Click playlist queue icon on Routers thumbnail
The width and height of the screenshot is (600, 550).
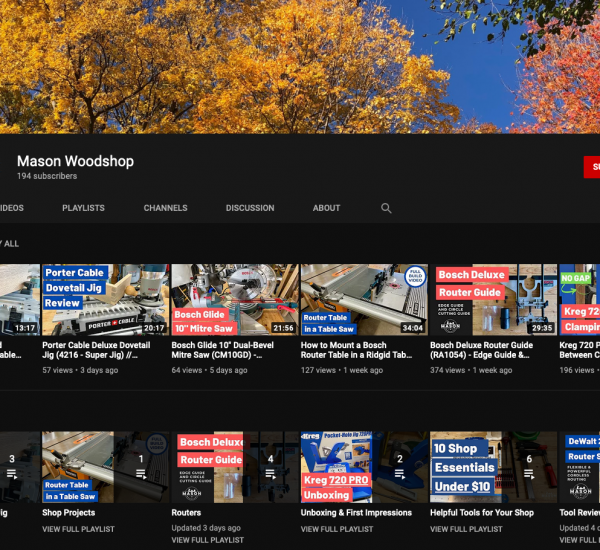270,474
